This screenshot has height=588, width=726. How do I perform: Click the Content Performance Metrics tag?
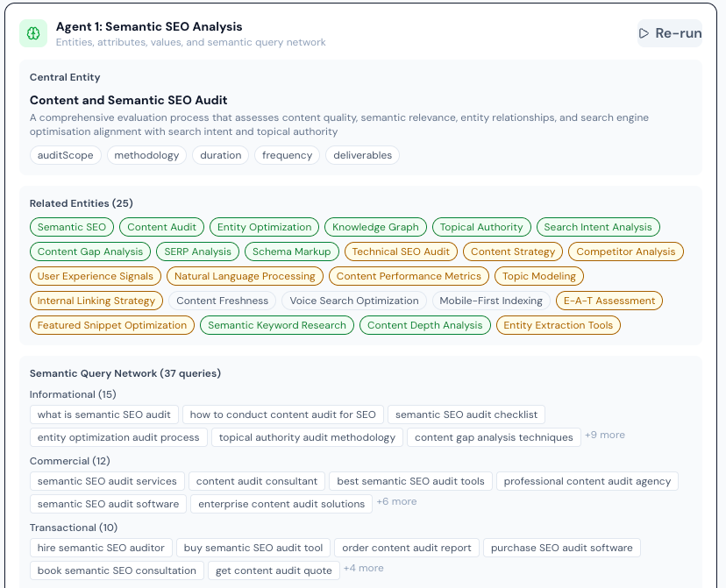click(409, 276)
